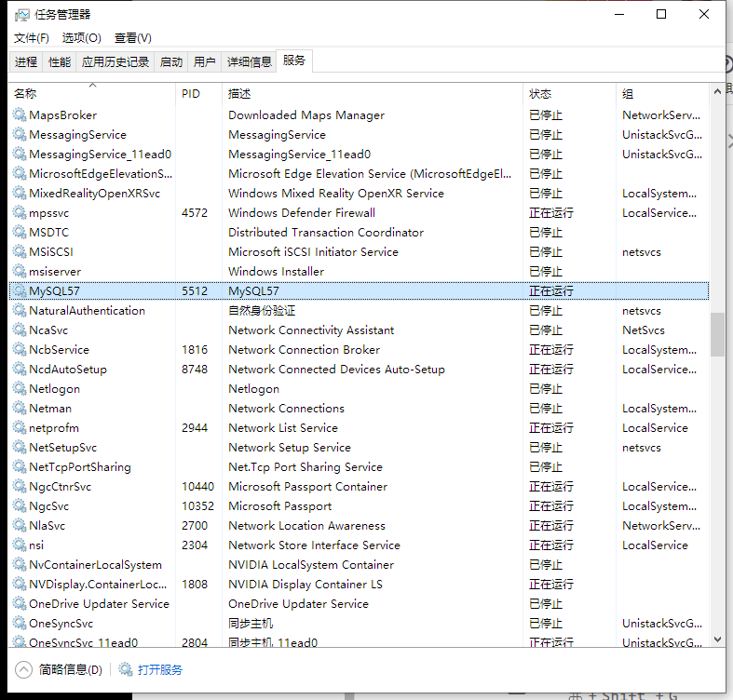Click the gear icon beside MySQL57
The image size is (733, 700).
(x=20, y=290)
